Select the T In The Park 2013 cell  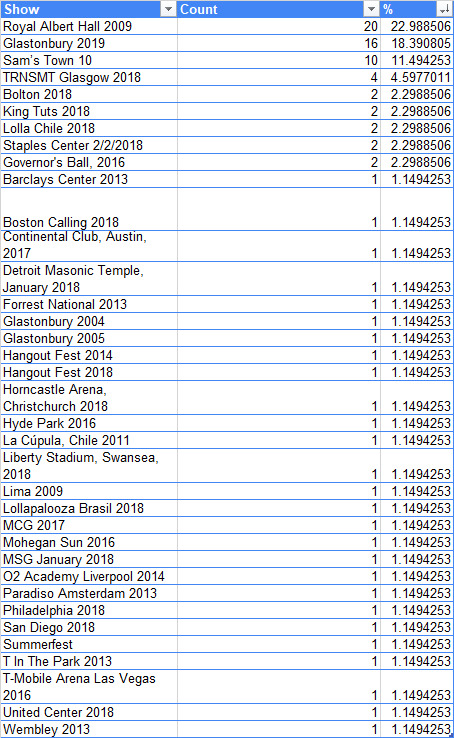coord(89,661)
